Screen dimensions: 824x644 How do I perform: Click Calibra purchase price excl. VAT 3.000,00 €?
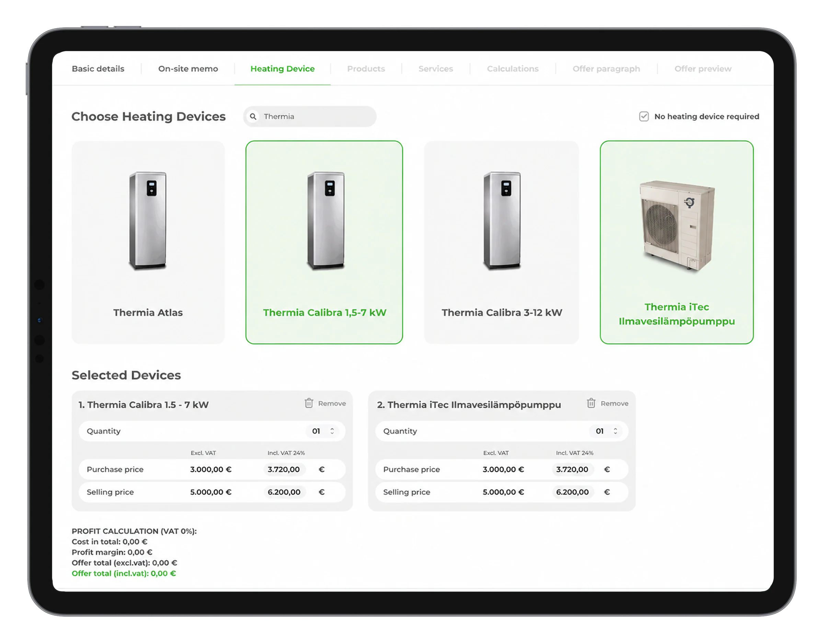(211, 469)
